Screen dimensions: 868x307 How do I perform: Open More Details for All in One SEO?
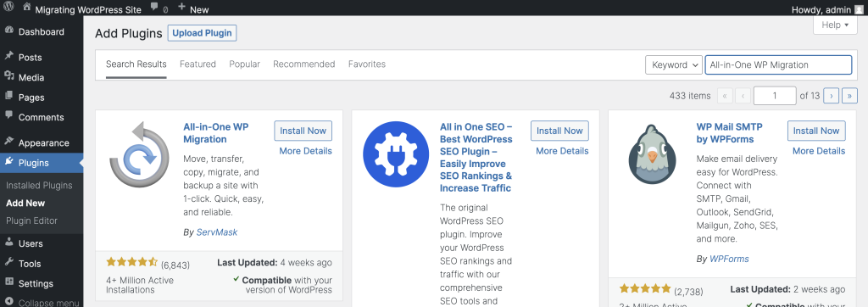pos(563,151)
